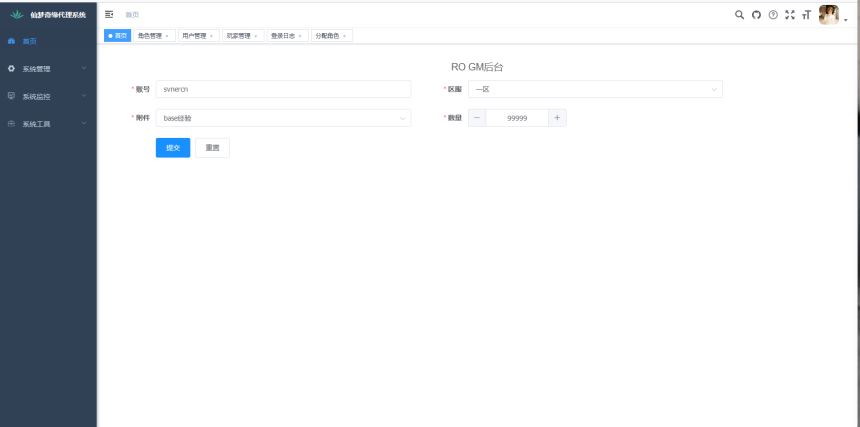Screen dimensions: 860x427
Task: Open the GitHub source icon
Action: pyautogui.click(x=756, y=15)
